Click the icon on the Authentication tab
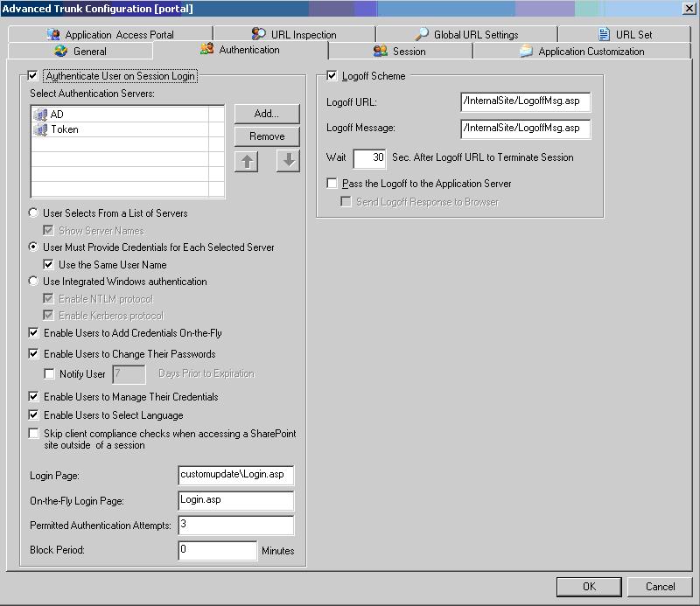The height and width of the screenshot is (606, 700). 204,51
